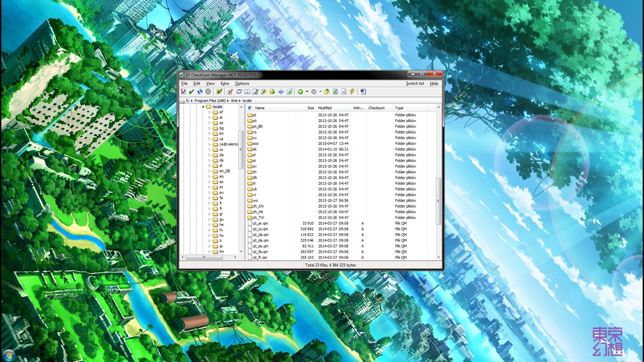This screenshot has height=362, width=644.
Task: Expand the 'af' folder in tree
Action: click(209, 112)
